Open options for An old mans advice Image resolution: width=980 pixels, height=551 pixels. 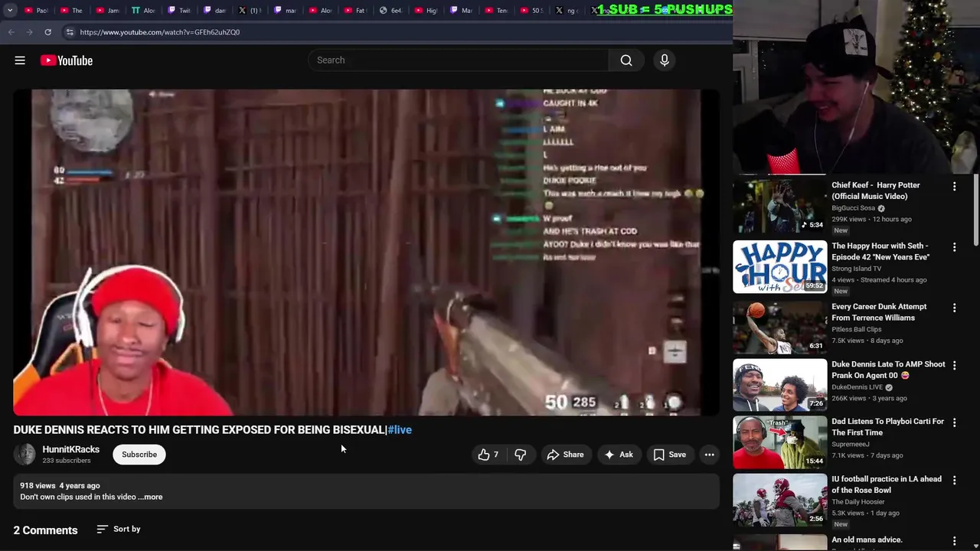point(954,541)
